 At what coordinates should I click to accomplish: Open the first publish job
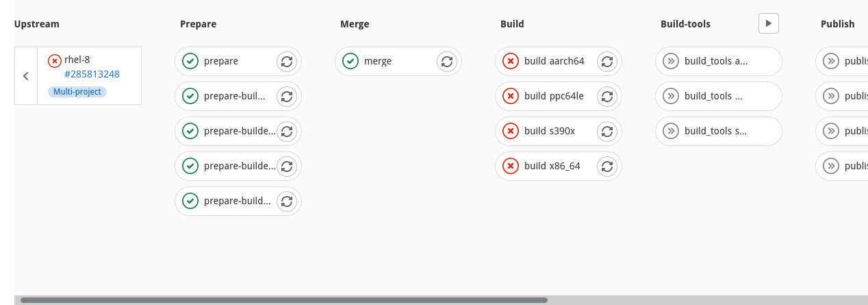click(x=855, y=61)
